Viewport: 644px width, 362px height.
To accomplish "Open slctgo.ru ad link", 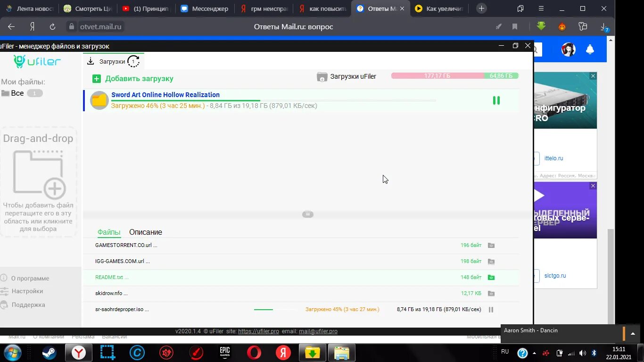I will [555, 276].
